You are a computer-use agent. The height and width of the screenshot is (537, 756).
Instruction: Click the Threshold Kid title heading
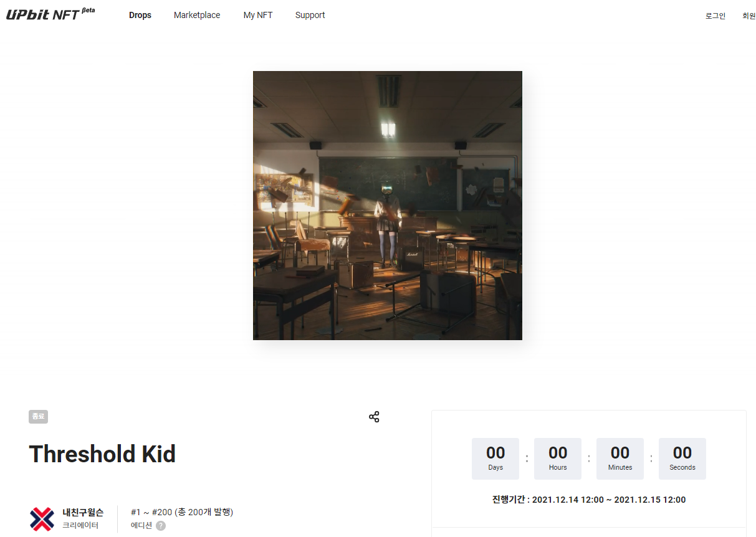(x=102, y=454)
